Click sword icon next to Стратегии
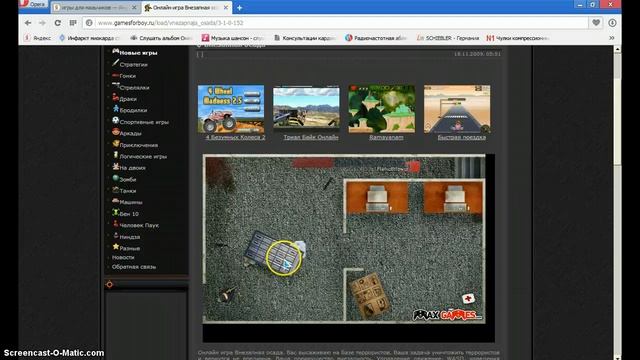The image size is (640, 360). pos(116,63)
